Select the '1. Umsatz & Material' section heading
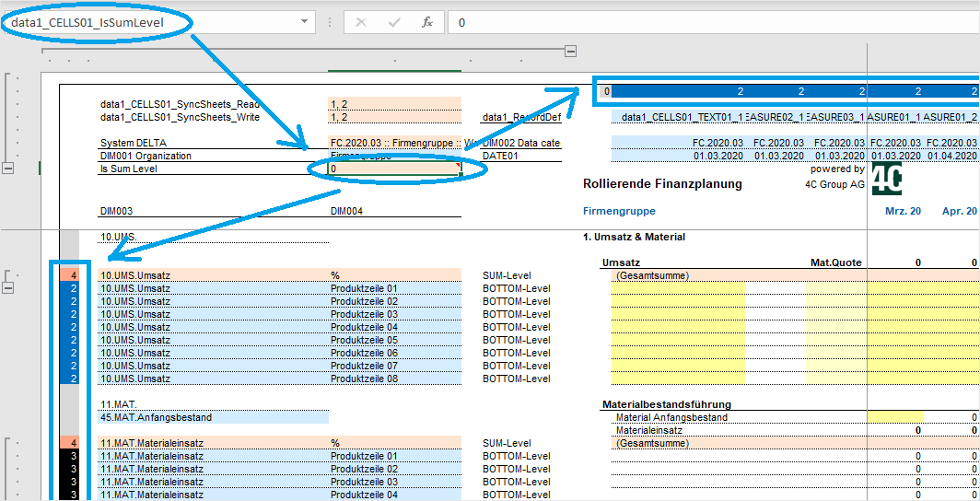 click(x=634, y=237)
